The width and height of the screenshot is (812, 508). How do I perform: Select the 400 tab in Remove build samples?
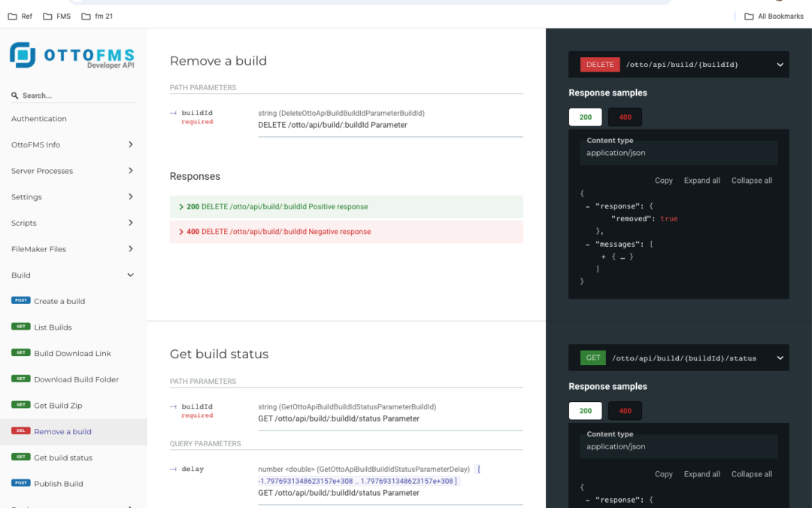pyautogui.click(x=625, y=117)
